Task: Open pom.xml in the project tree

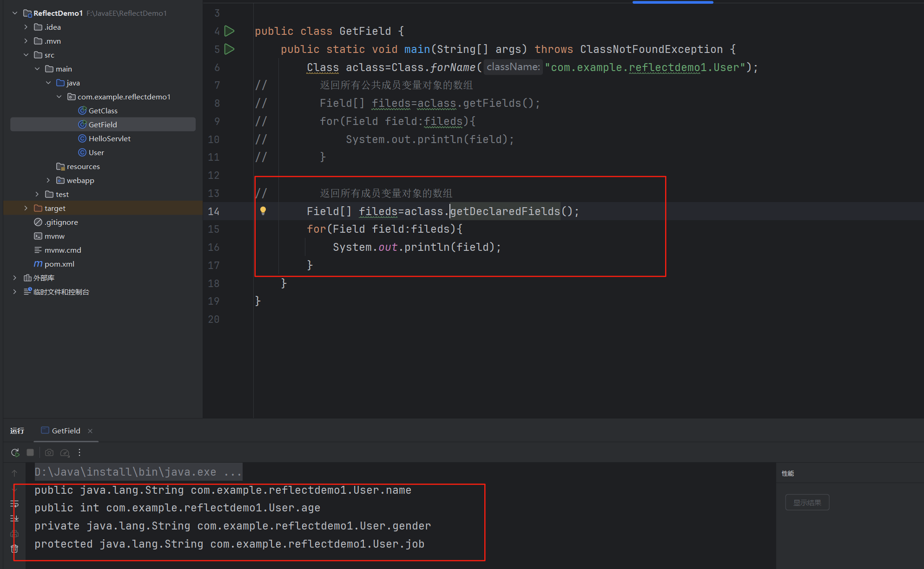Action: coord(59,264)
